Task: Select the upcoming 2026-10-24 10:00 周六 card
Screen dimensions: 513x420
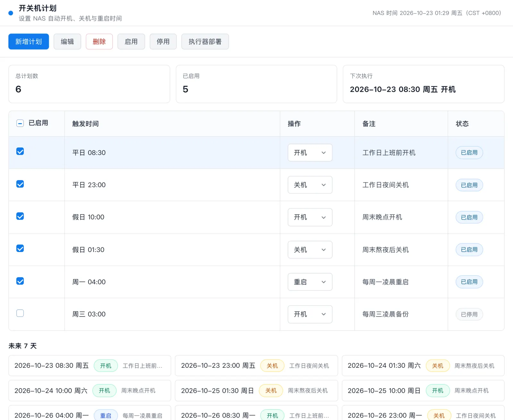Action: 90,391
